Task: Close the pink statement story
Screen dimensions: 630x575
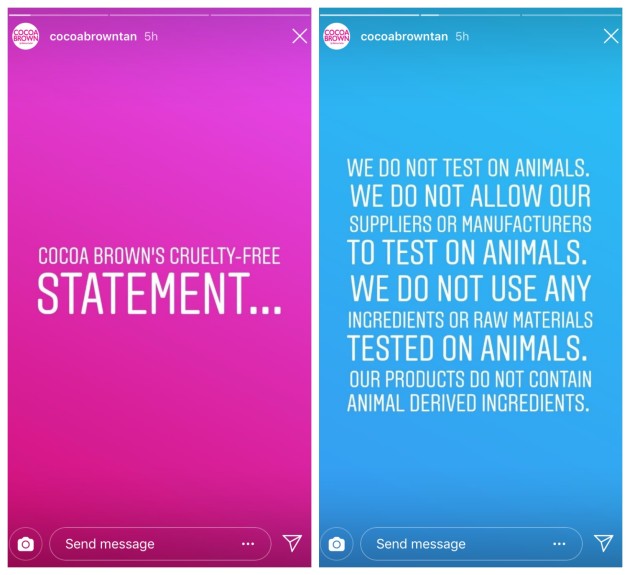Action: coord(299,36)
